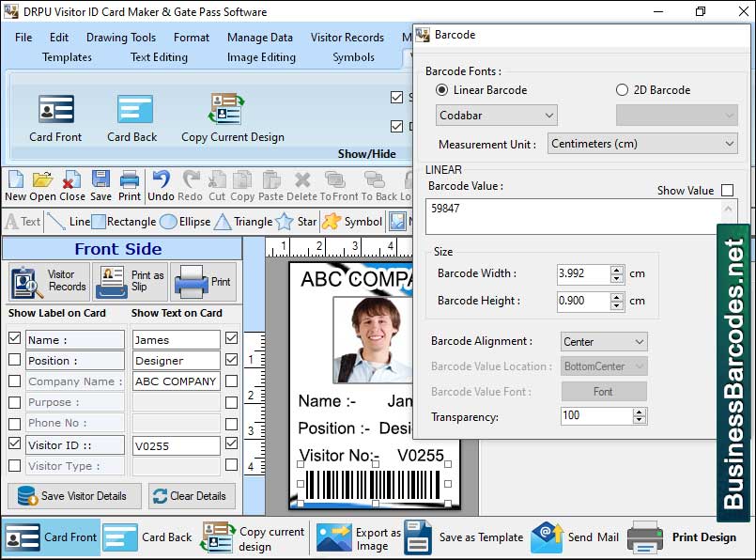The image size is (756, 560).
Task: Click the Clear Details button
Action: tap(192, 496)
